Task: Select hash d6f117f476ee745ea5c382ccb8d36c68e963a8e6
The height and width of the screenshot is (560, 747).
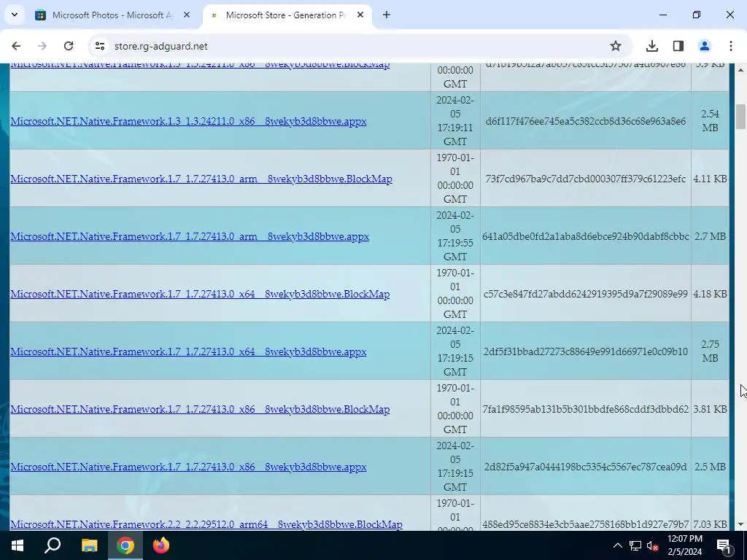Action: pyautogui.click(x=586, y=121)
